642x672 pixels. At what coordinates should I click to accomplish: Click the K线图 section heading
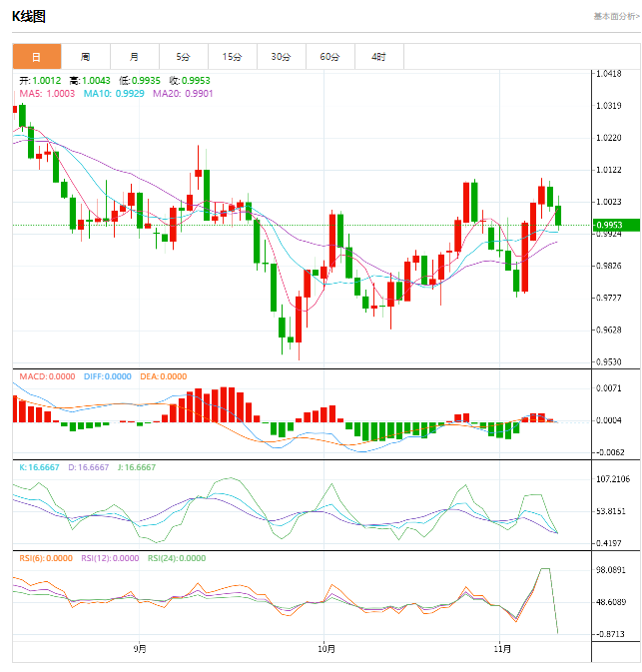29,16
